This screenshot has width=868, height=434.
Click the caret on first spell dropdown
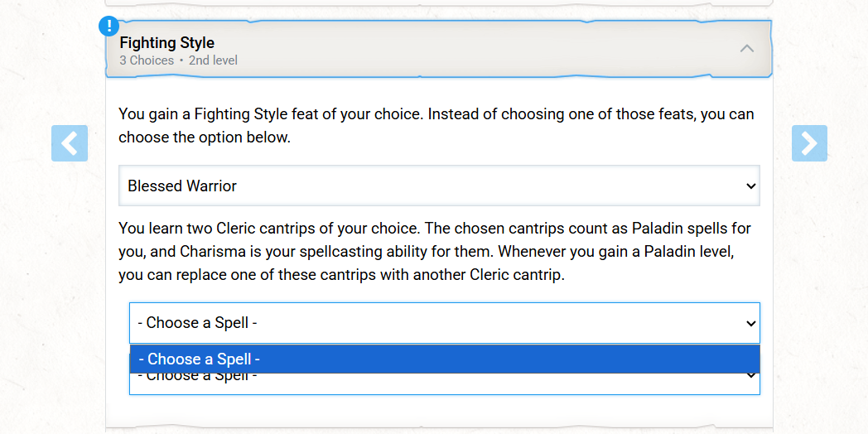pyautogui.click(x=750, y=323)
